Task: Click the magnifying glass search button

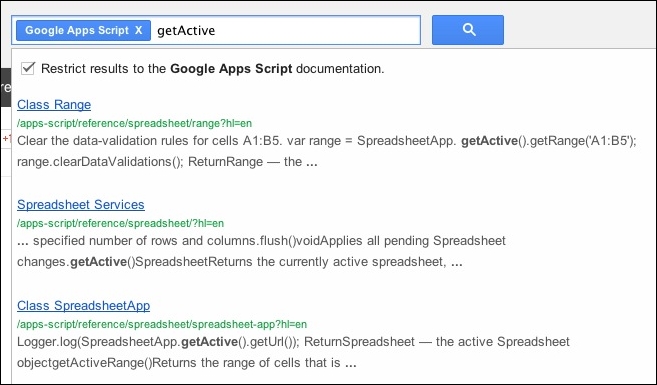Action: click(468, 30)
